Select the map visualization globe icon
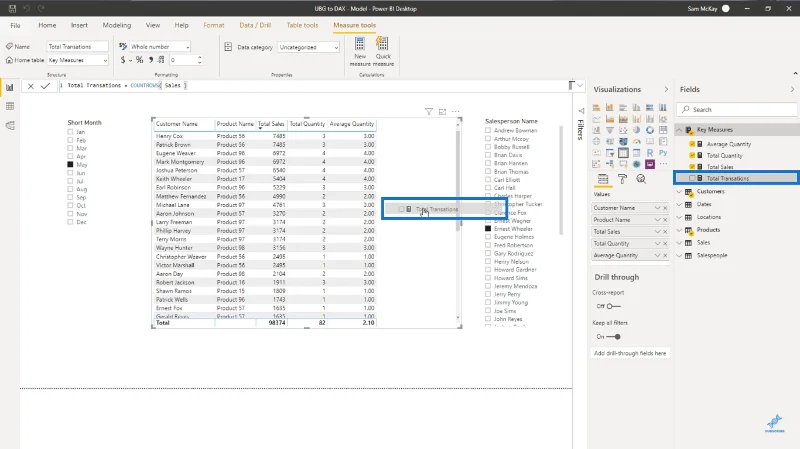This screenshot has height=449, width=800. (x=596, y=141)
